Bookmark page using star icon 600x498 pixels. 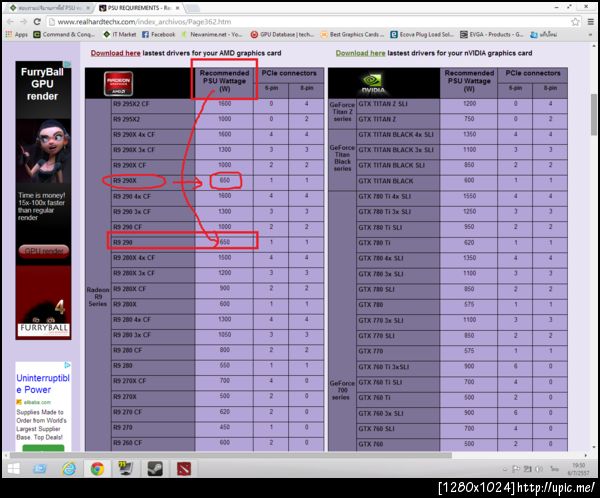tap(575, 22)
